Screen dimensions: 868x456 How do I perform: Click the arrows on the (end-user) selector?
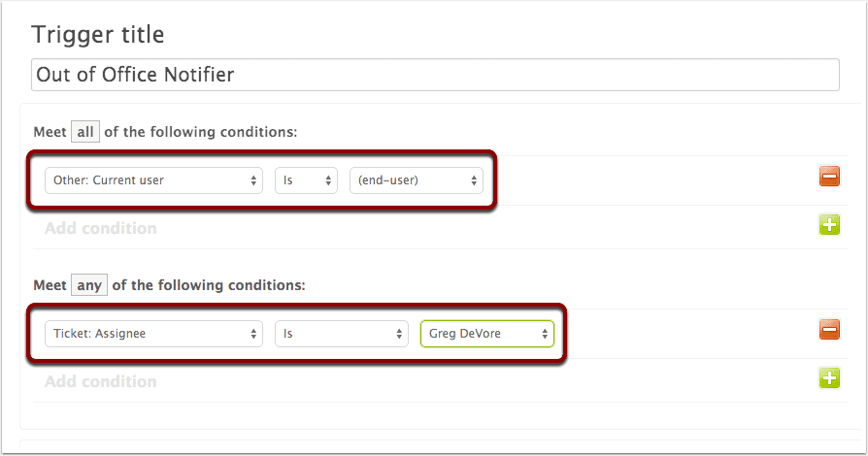point(474,180)
